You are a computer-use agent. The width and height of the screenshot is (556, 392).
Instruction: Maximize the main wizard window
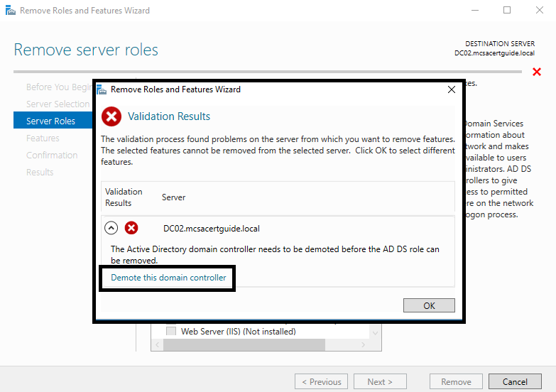[x=507, y=10]
